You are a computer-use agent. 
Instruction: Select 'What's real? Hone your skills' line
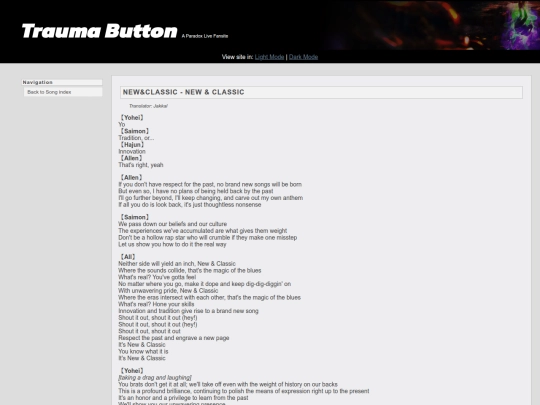point(156,304)
